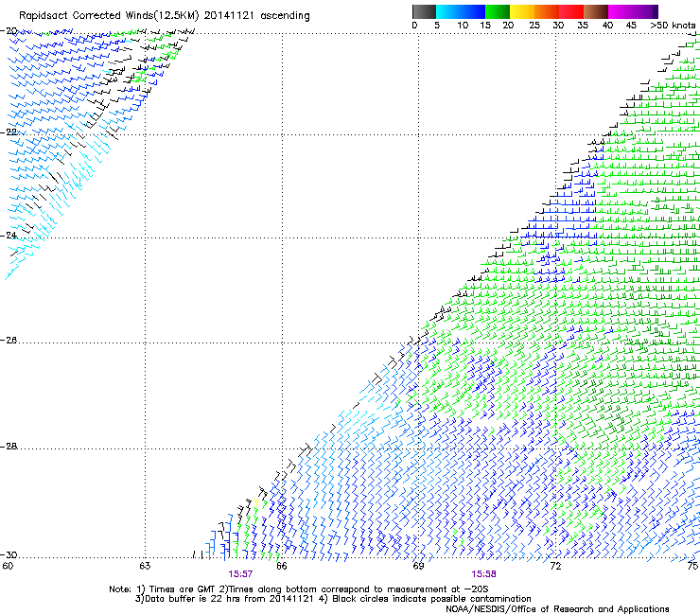Select the yellow 20-25 knots legend swatch

pos(522,11)
